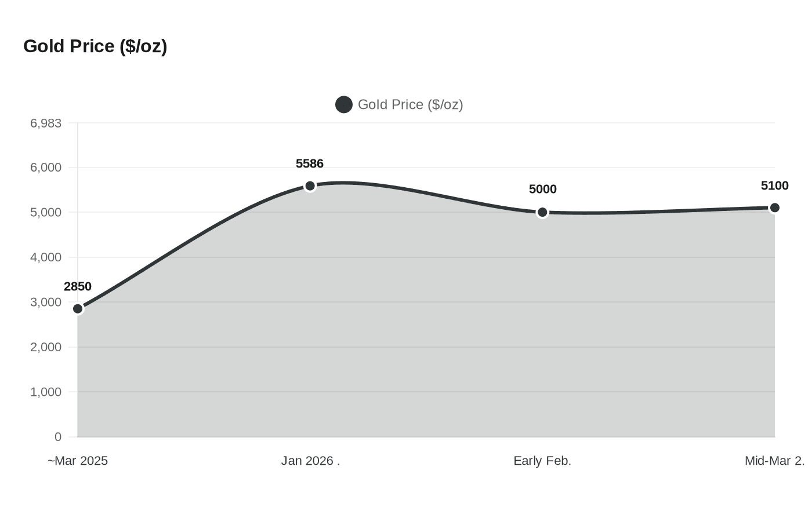Click the 1,000 y-axis tick label
This screenshot has height=510, width=812.
tap(46, 392)
